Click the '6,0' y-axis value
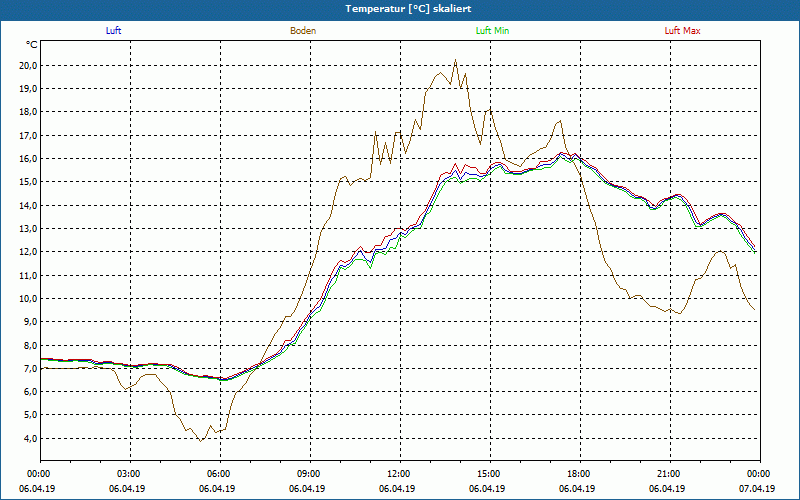This screenshot has width=800, height=500. tap(30, 391)
